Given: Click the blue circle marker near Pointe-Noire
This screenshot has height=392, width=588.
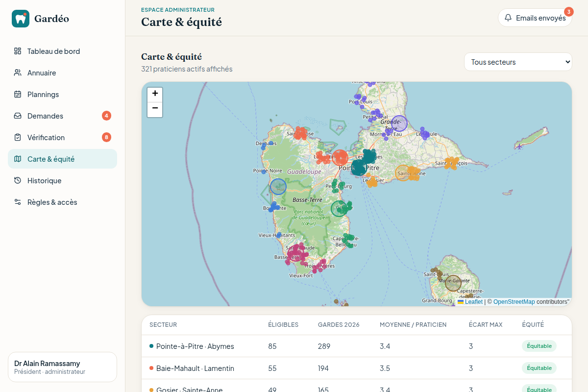Looking at the screenshot, I should (x=278, y=187).
